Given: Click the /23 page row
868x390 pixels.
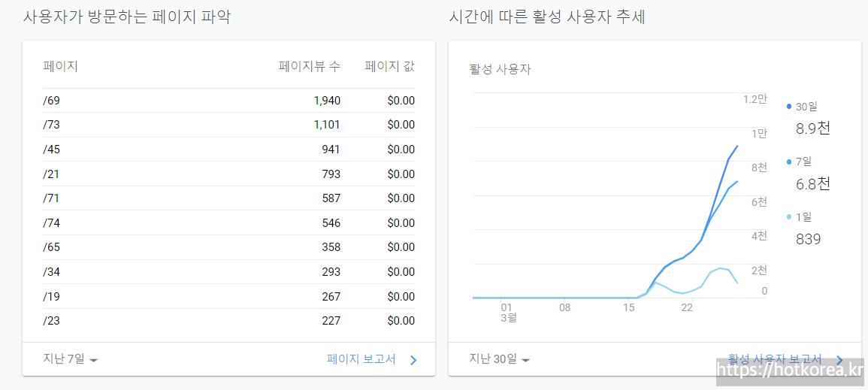Looking at the screenshot, I should (x=228, y=321).
